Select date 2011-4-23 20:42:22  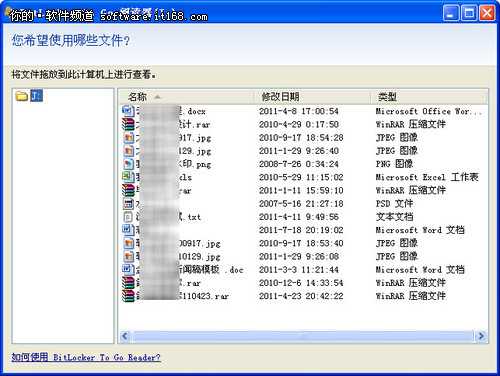point(301,296)
